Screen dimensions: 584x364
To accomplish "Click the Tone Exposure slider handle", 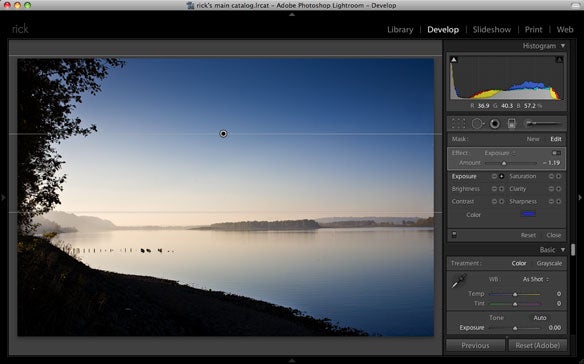I will (x=515, y=328).
